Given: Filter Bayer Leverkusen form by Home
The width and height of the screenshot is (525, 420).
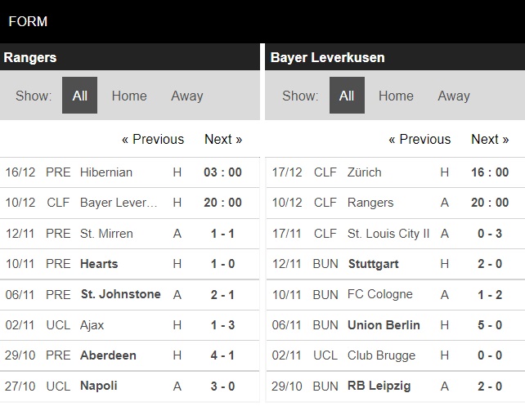Looking at the screenshot, I should point(396,96).
